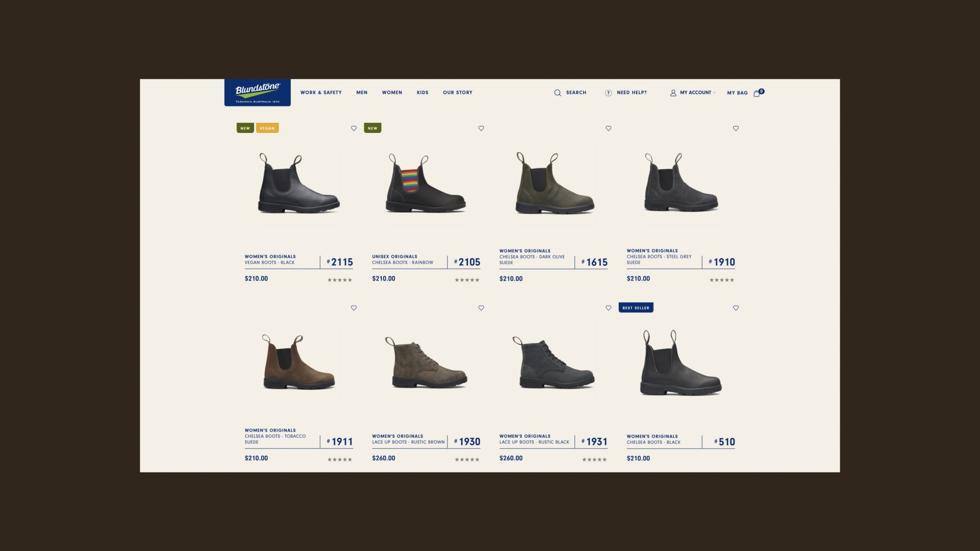
Task: Add Dark Olive Suede #1615 to wishlist
Action: pos(608,128)
